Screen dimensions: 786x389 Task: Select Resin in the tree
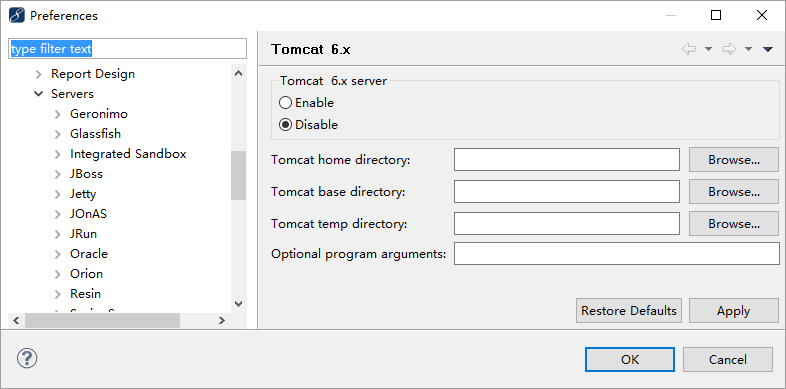point(85,294)
